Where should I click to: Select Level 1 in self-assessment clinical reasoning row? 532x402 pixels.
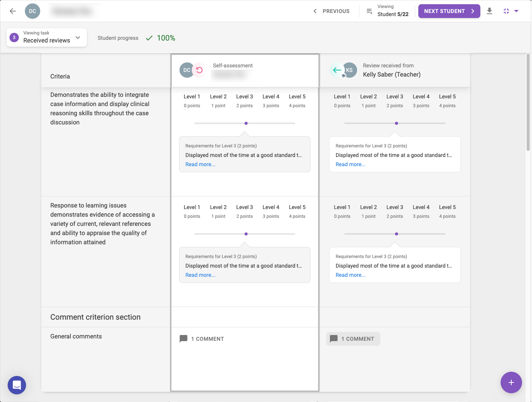point(192,101)
